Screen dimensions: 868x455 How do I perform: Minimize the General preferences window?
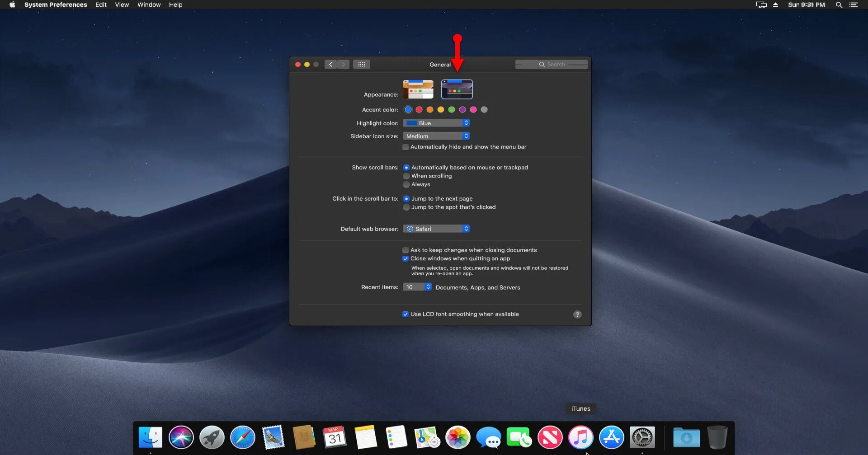(307, 65)
